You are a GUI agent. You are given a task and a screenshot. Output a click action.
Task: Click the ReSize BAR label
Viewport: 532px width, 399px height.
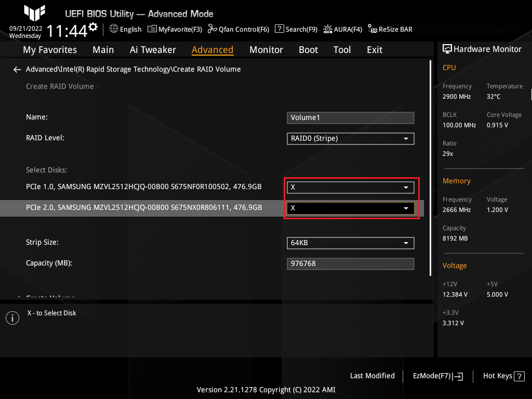tap(395, 29)
